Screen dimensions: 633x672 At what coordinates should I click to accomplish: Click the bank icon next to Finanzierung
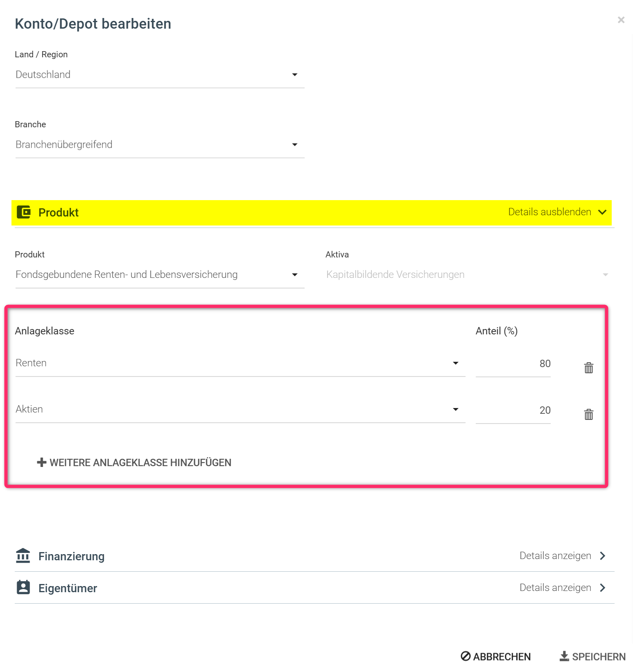click(23, 556)
